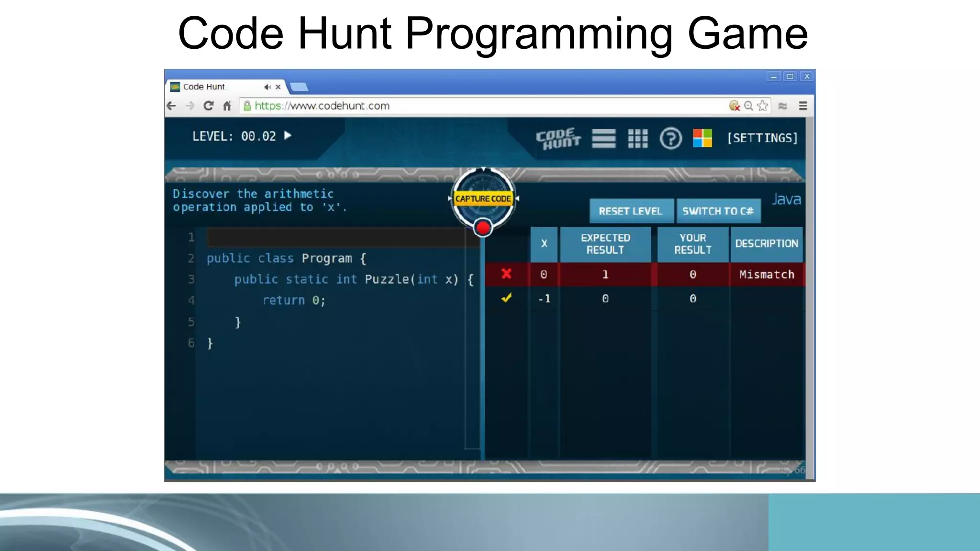The image size is (980, 551).
Task: Click the Puzzle(int x) method signature line
Action: 354,279
